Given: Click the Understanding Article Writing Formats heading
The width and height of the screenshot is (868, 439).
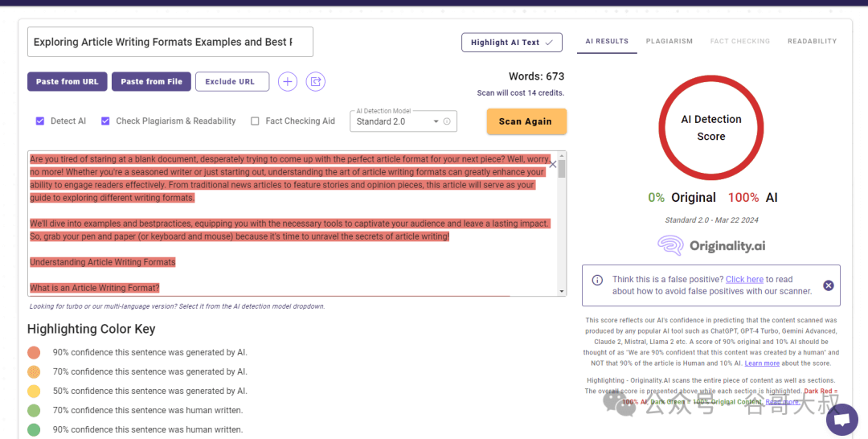Looking at the screenshot, I should [x=102, y=262].
